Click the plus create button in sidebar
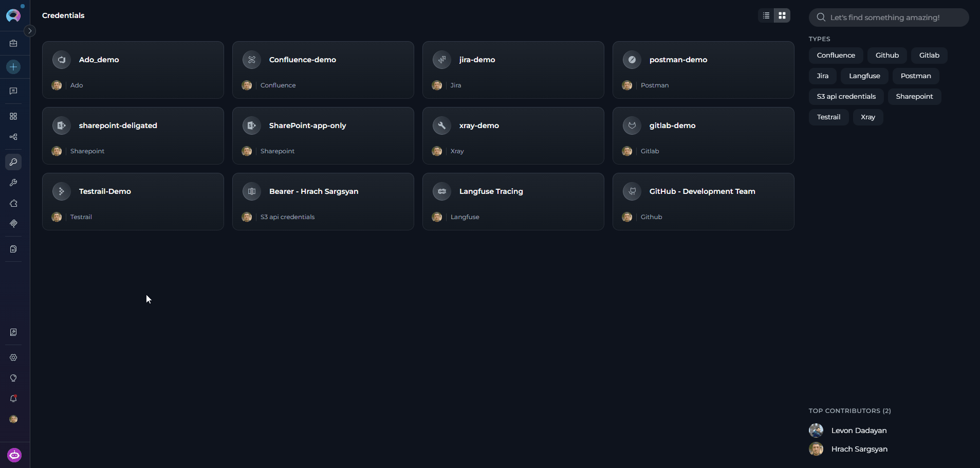The height and width of the screenshot is (468, 980). pos(13,67)
